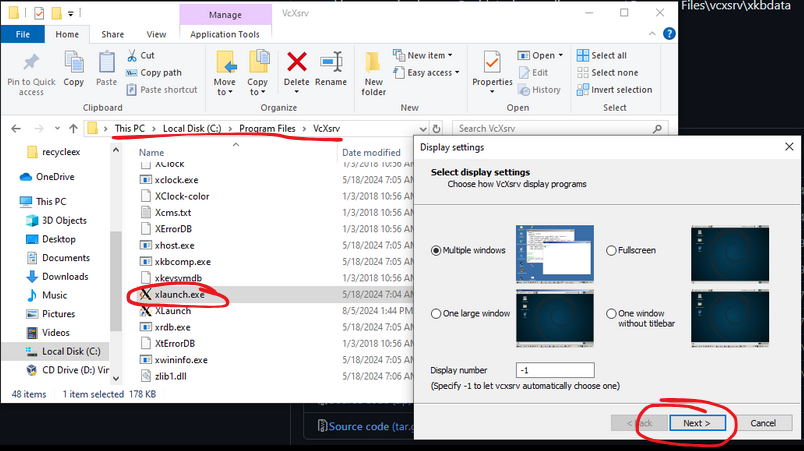Sort by Date modified column header
804x451 pixels.
point(371,153)
